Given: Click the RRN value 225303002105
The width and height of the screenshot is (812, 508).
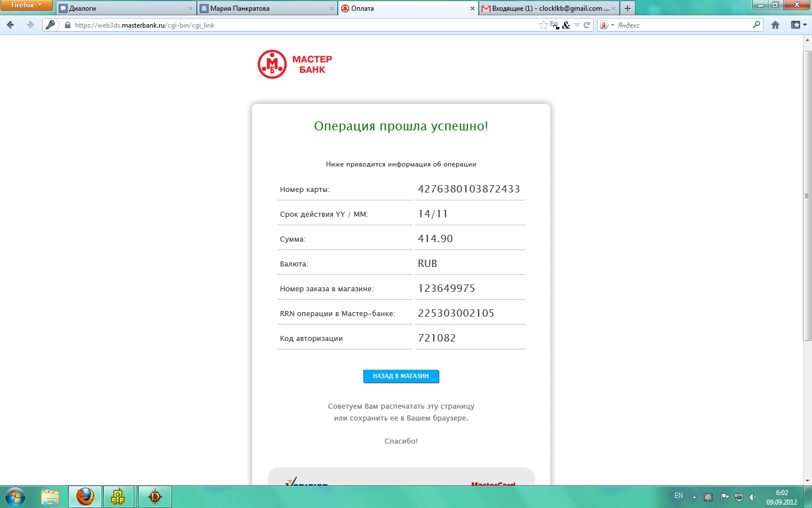Looking at the screenshot, I should tap(456, 313).
